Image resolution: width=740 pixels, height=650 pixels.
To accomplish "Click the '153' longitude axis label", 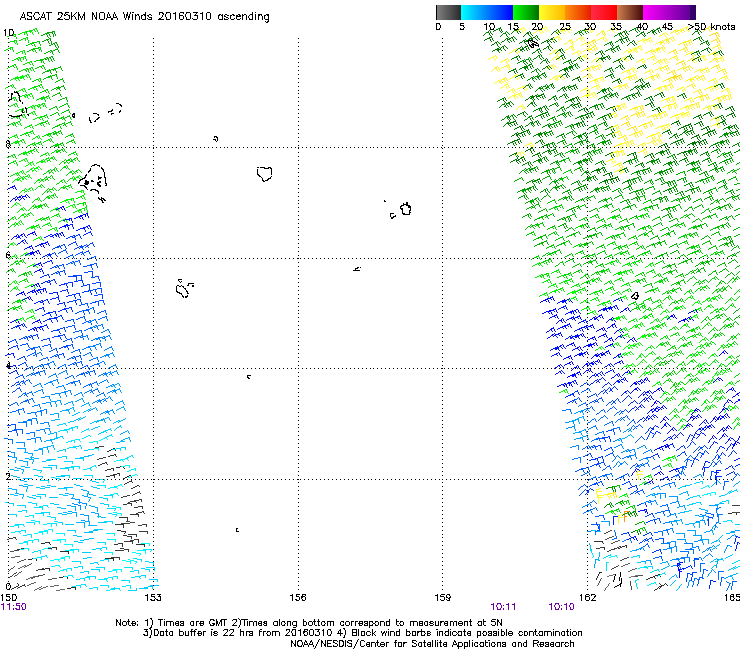I will coord(153,598).
